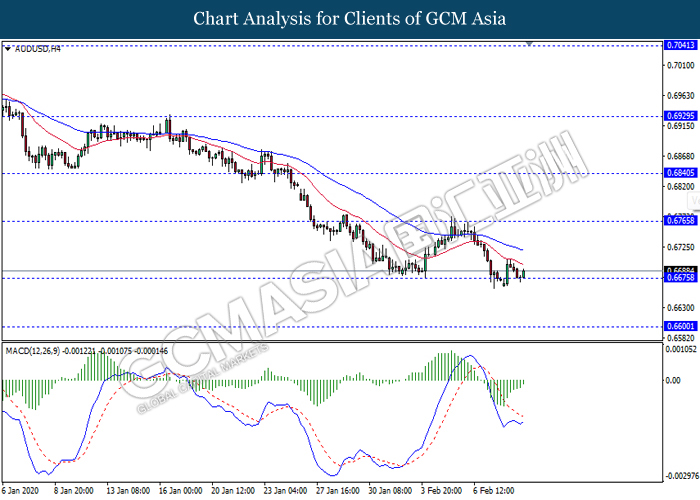Select the 0.70413 price level label
700x500 pixels.
(680, 45)
